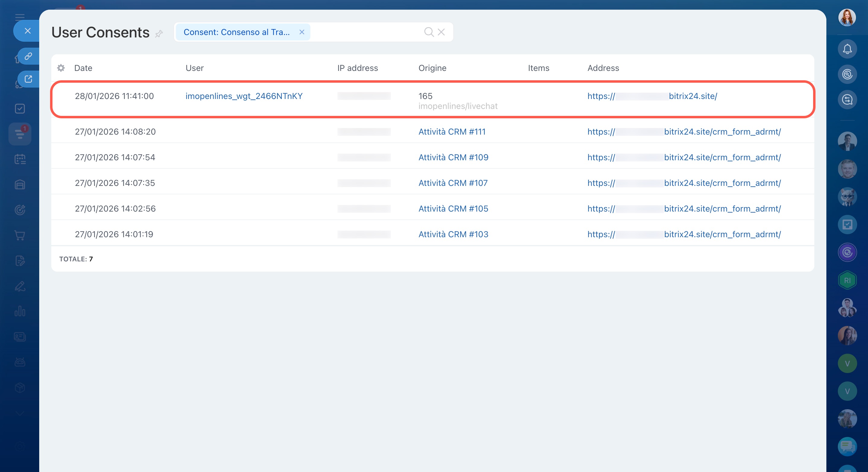The image size is (868, 472).
Task: Close the slider panel
Action: (28, 31)
